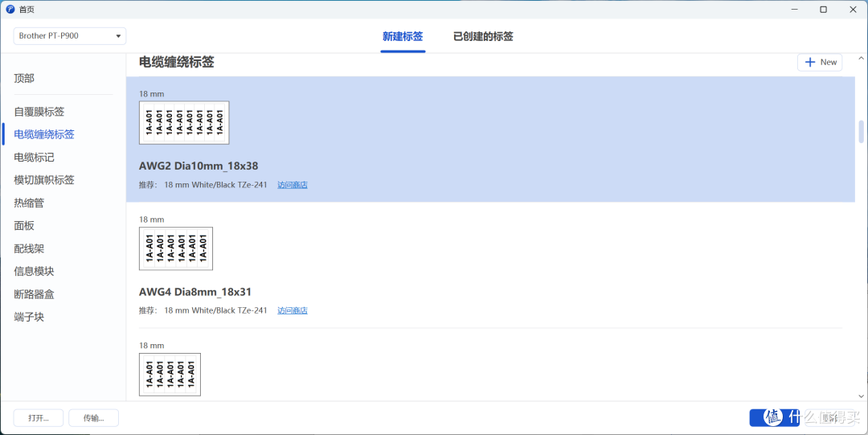
Task: Select AWG4 Dia8mm_18x31 template thumbnail
Action: (175, 248)
